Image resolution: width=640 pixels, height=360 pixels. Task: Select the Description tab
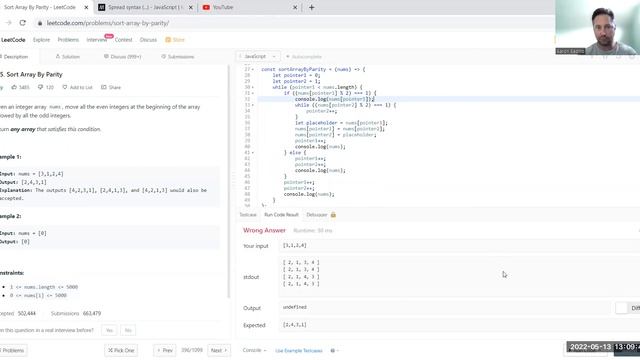(x=15, y=57)
